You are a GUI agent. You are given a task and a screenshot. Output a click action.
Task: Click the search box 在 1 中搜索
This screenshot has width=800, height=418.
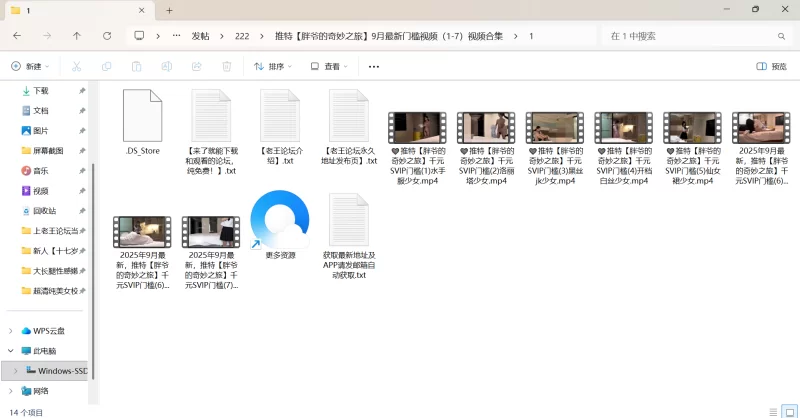click(690, 35)
